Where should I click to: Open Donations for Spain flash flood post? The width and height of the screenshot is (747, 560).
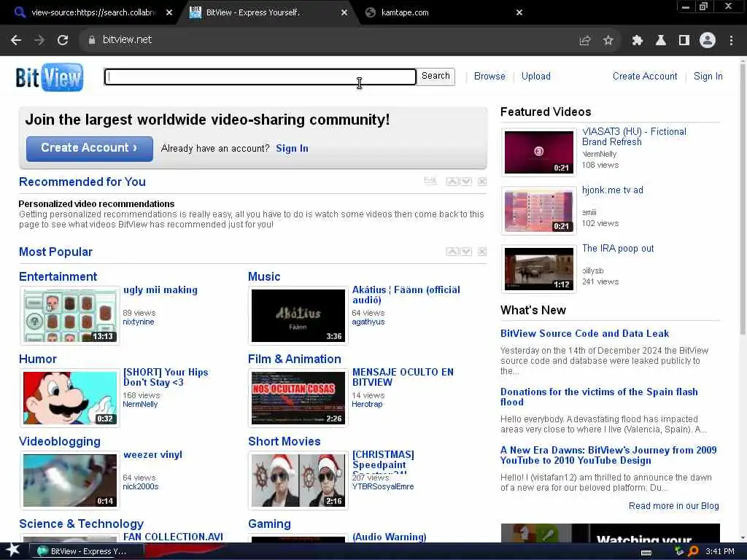(x=599, y=397)
